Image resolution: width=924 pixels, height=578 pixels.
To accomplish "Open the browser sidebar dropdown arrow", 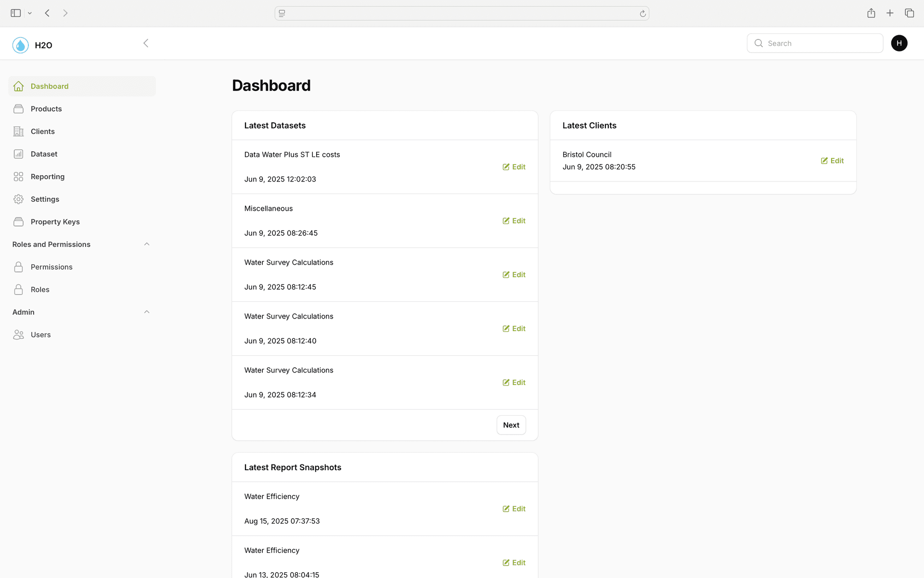I will [30, 13].
